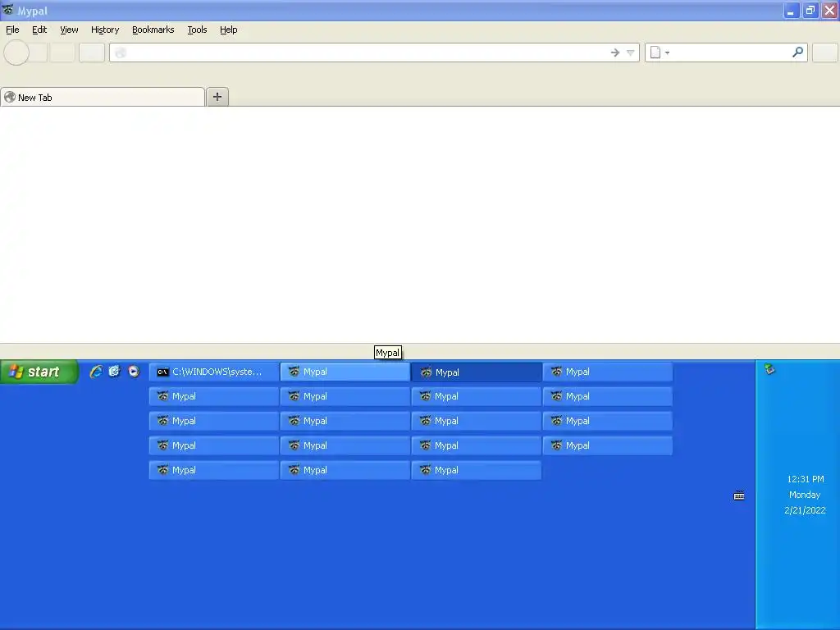
Task: Click the keyboard icon near the clock
Action: pos(739,496)
